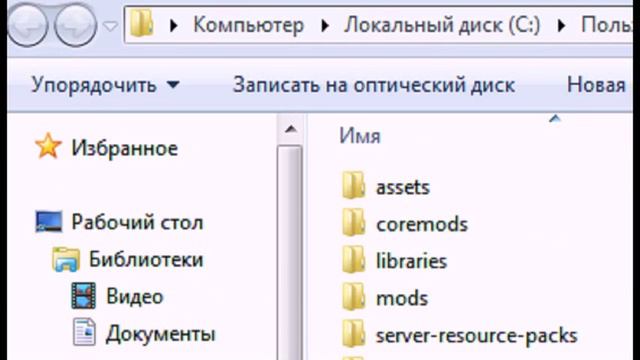
Task: Click Локальный диск (C:) breadcrumb
Action: pos(442,25)
